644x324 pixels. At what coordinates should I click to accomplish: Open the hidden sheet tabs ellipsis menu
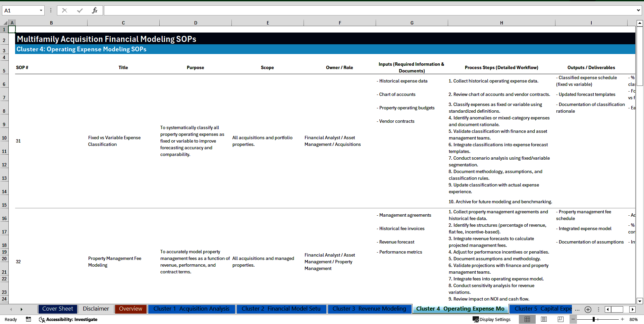pos(577,309)
